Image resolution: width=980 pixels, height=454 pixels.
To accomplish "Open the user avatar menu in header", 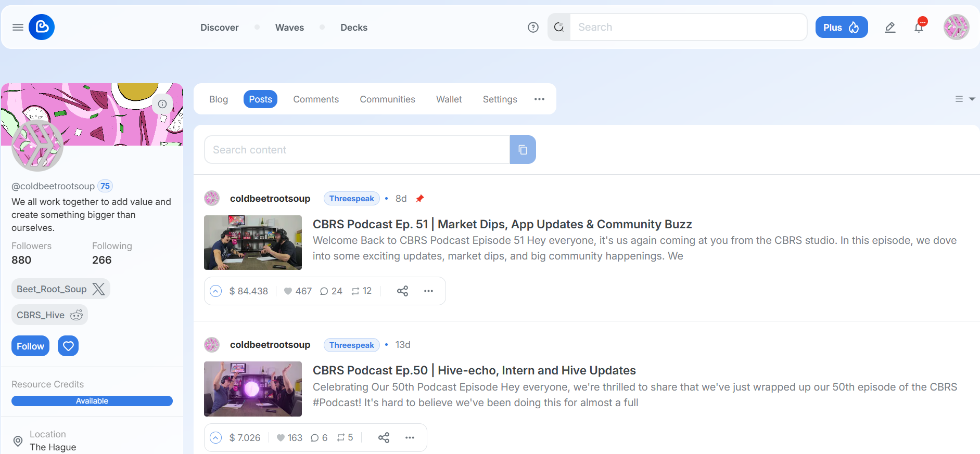I will click(957, 27).
